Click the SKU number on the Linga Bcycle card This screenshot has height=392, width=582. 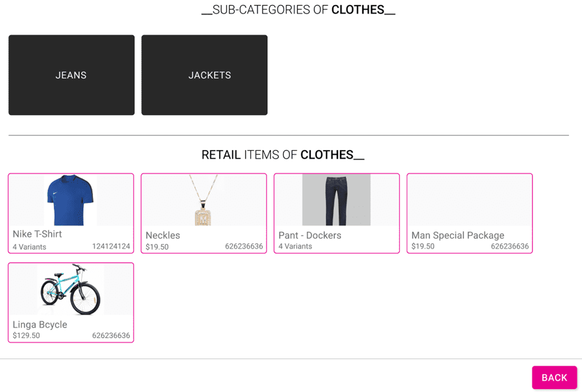111,336
